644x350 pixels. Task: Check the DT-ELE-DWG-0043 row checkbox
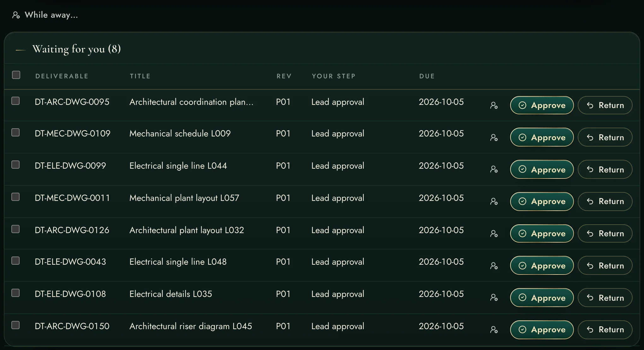(x=15, y=261)
